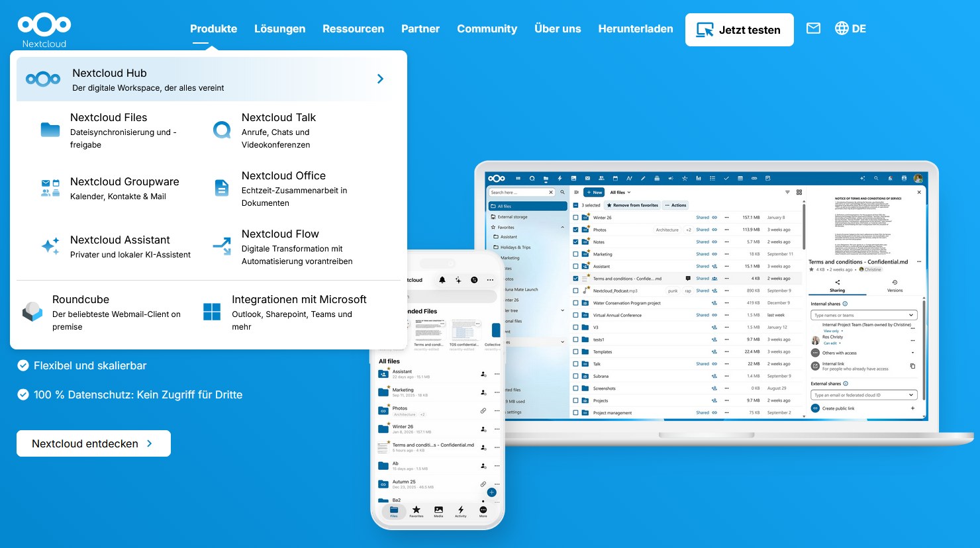Check the Virtual Annual Conference checkbox

(x=575, y=315)
